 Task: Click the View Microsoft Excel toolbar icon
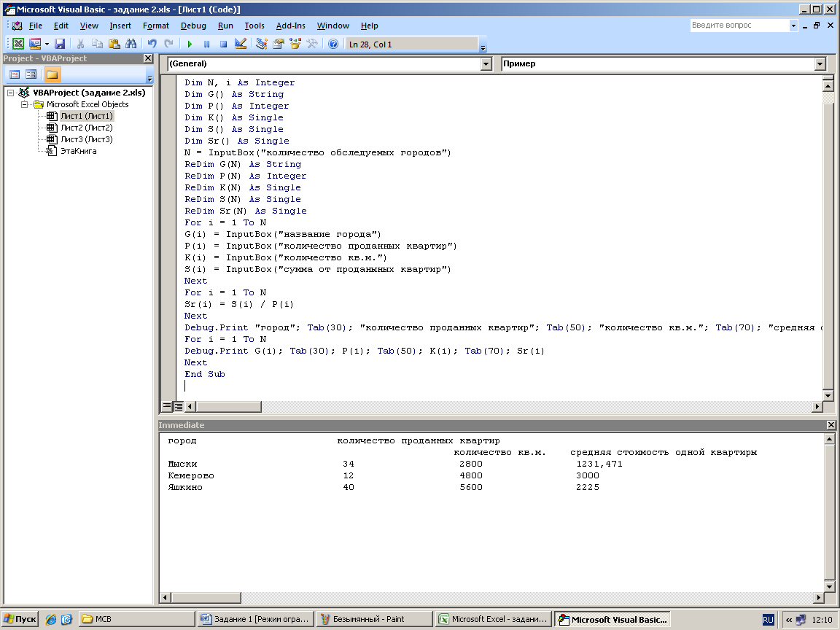click(18, 44)
